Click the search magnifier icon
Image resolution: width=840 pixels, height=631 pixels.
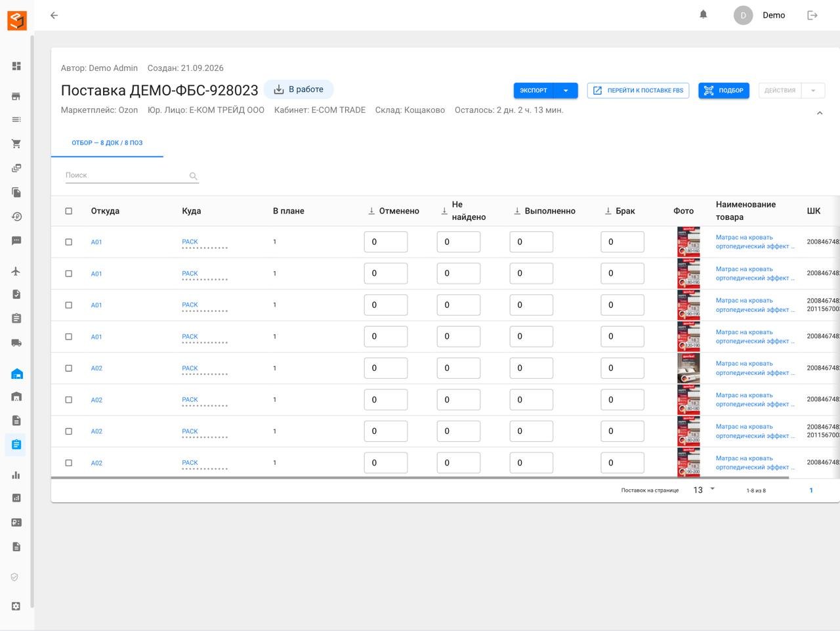tap(194, 176)
